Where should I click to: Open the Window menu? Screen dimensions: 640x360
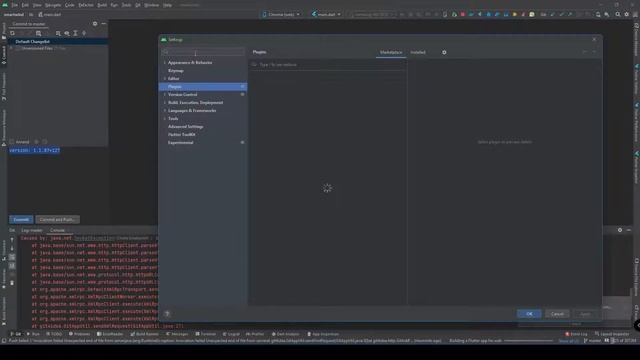click(x=151, y=5)
